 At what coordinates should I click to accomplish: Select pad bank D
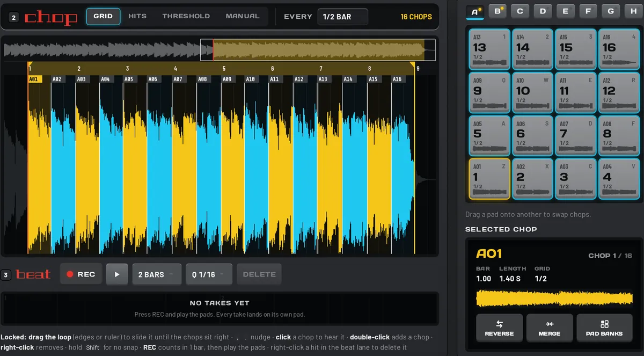pyautogui.click(x=543, y=11)
